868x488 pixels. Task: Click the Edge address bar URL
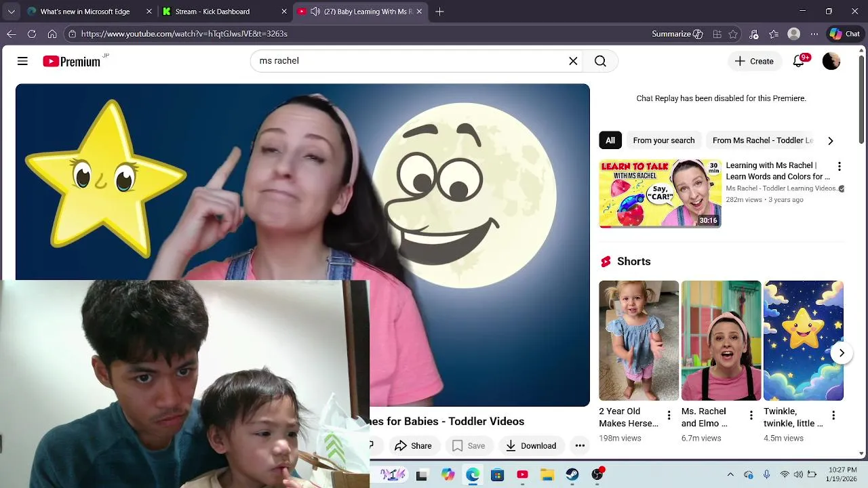click(x=184, y=34)
